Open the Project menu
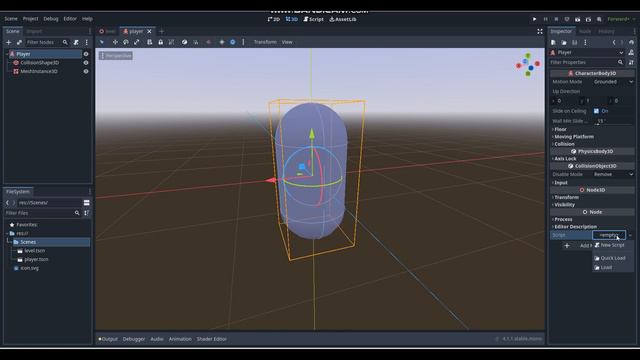This screenshot has height=360, width=640. (x=30, y=19)
